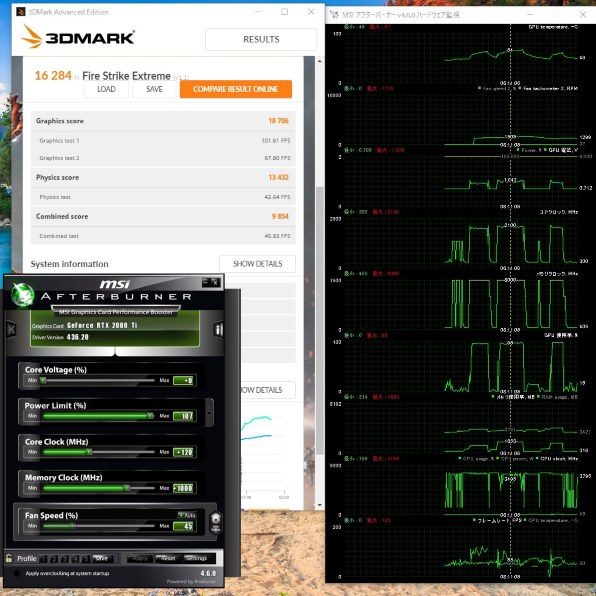The height and width of the screenshot is (596, 596).
Task: Select profile slot 3 in Afterburner
Action: (65, 558)
